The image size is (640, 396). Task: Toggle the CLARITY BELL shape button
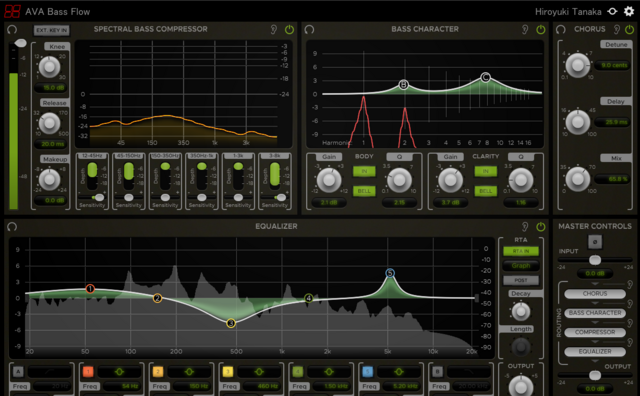point(486,191)
